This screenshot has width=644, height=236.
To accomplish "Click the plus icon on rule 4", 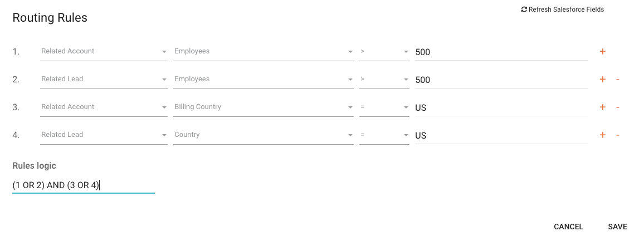I will pos(602,135).
